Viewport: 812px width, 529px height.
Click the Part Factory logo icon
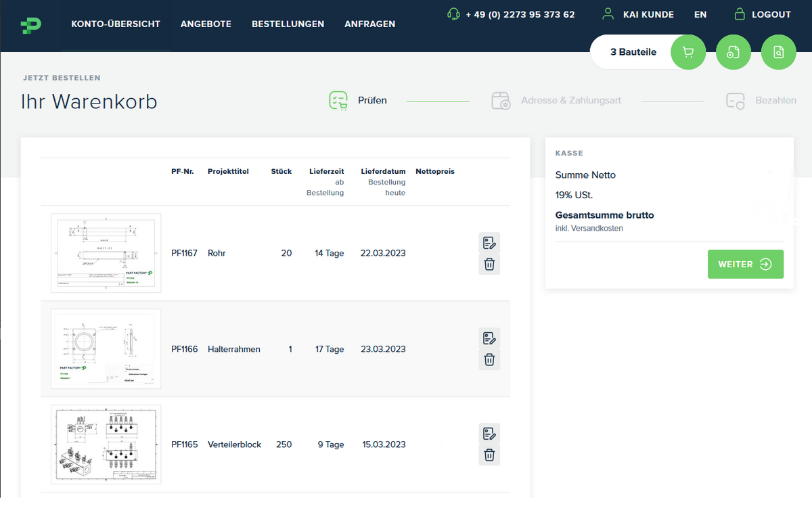31,25
